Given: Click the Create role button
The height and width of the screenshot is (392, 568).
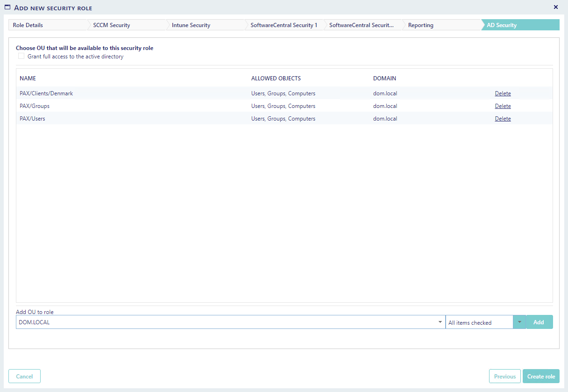Looking at the screenshot, I should click(x=541, y=377).
